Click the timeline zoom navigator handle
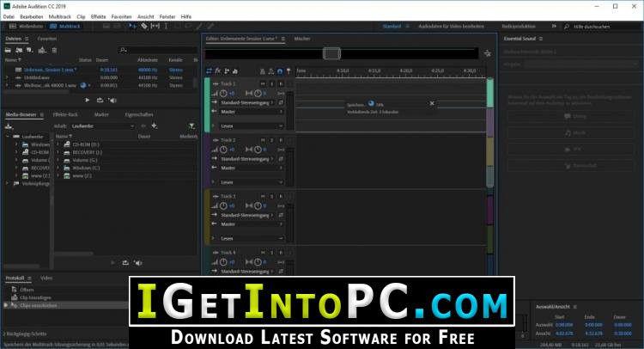This screenshot has height=349, width=644. [x=331, y=53]
